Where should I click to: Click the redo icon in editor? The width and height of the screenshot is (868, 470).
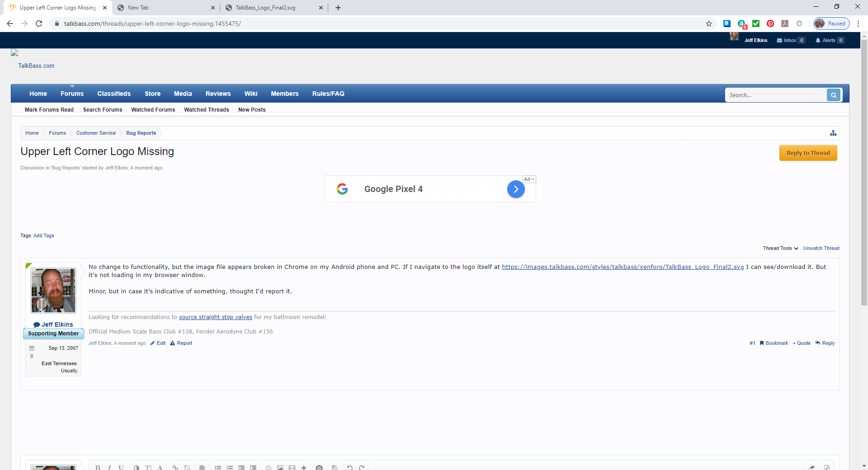pos(362,467)
